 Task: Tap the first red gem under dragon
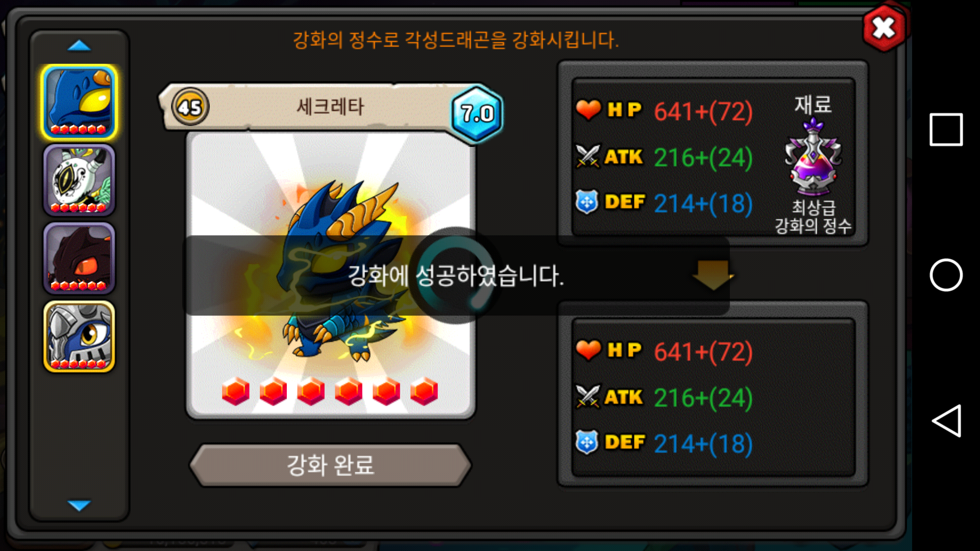[x=236, y=391]
